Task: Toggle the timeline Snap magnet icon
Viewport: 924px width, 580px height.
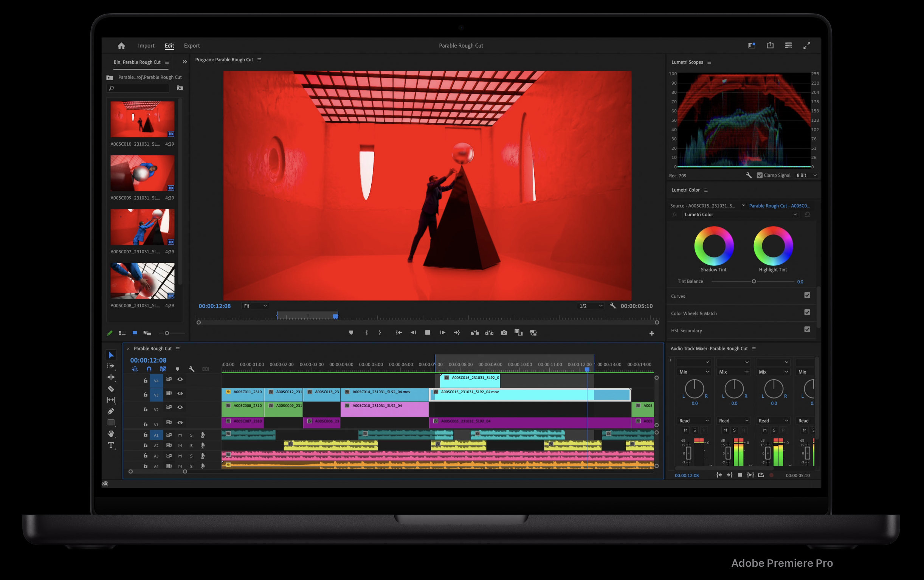Action: (149, 369)
